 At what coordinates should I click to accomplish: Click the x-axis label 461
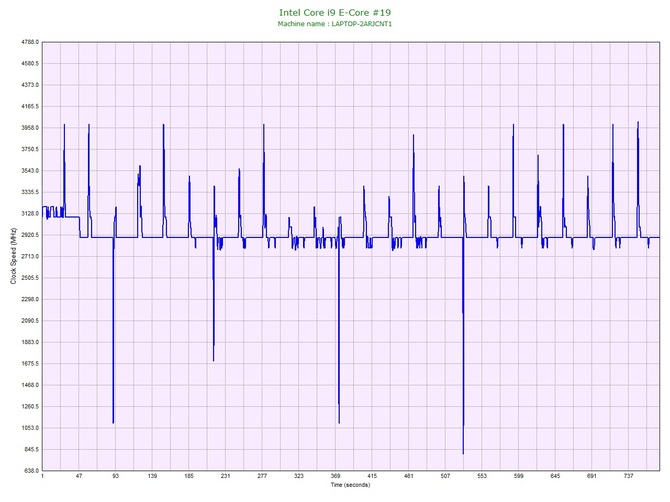(x=409, y=476)
